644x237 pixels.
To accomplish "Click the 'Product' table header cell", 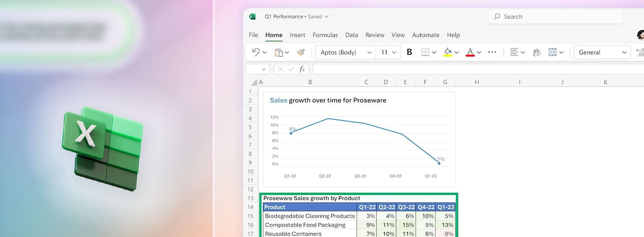I will pos(310,207).
